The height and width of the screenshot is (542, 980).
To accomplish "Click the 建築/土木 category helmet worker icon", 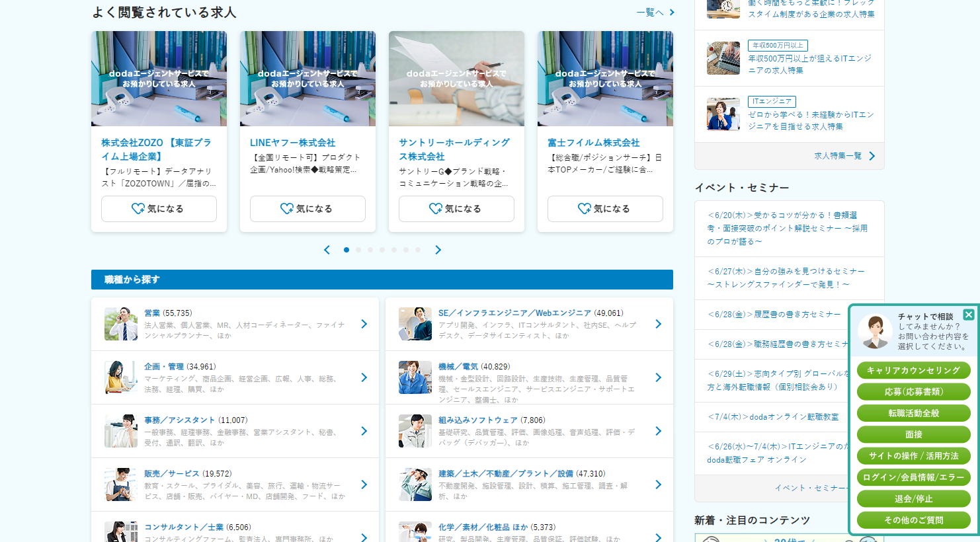I will tap(415, 484).
